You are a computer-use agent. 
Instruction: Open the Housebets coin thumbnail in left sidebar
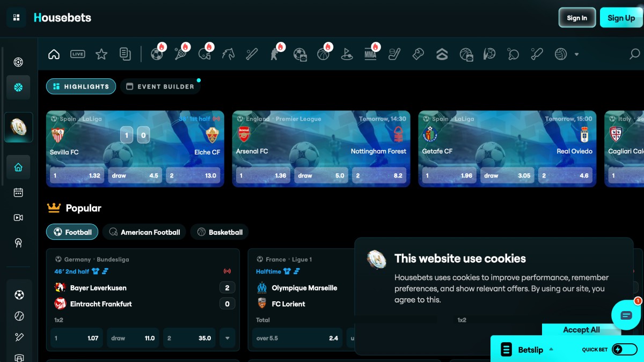(x=18, y=127)
